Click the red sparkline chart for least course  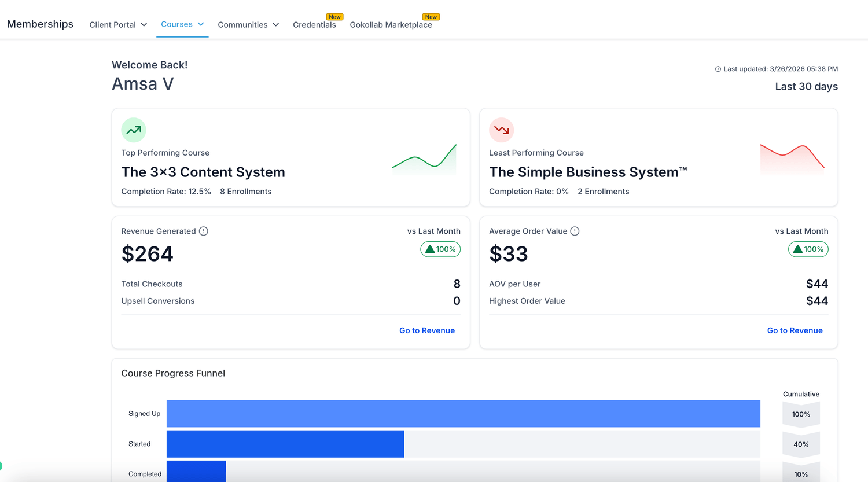click(x=792, y=158)
